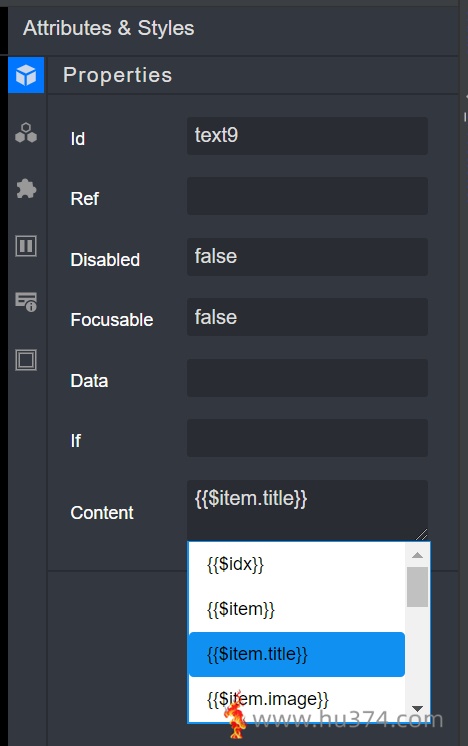Image resolution: width=468 pixels, height=746 pixels.
Task: Select highlighted {{$item.title}} suggestion
Action: pos(297,654)
